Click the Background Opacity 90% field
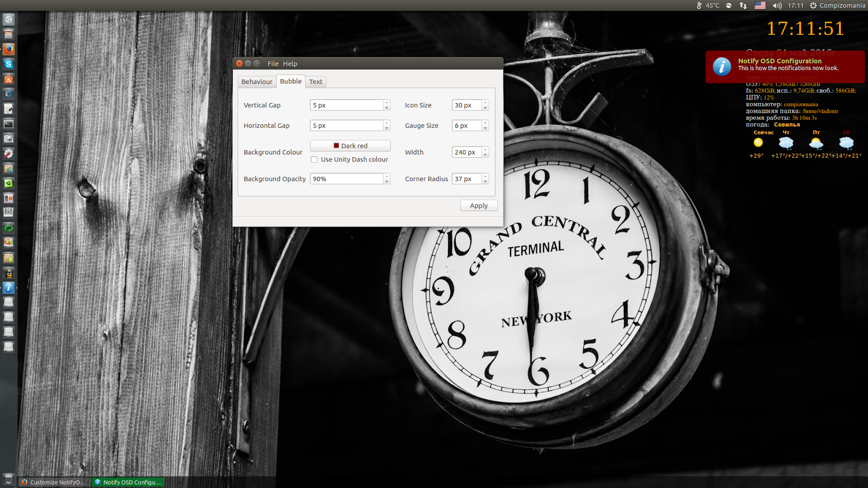 [x=347, y=179]
